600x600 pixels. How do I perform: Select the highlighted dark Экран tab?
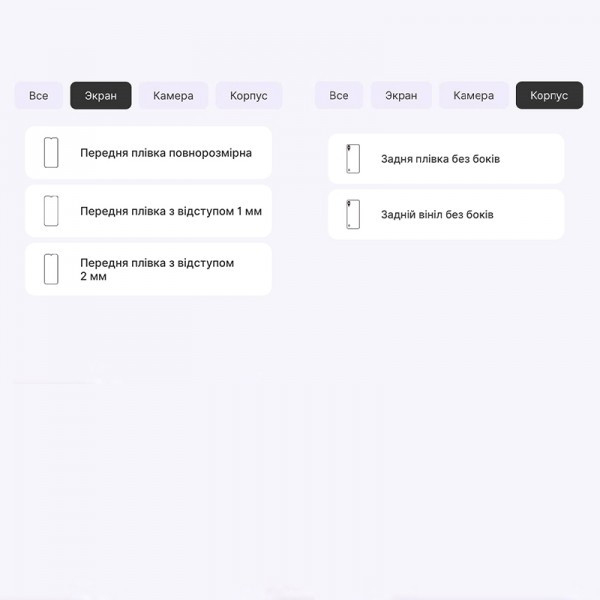(x=101, y=95)
